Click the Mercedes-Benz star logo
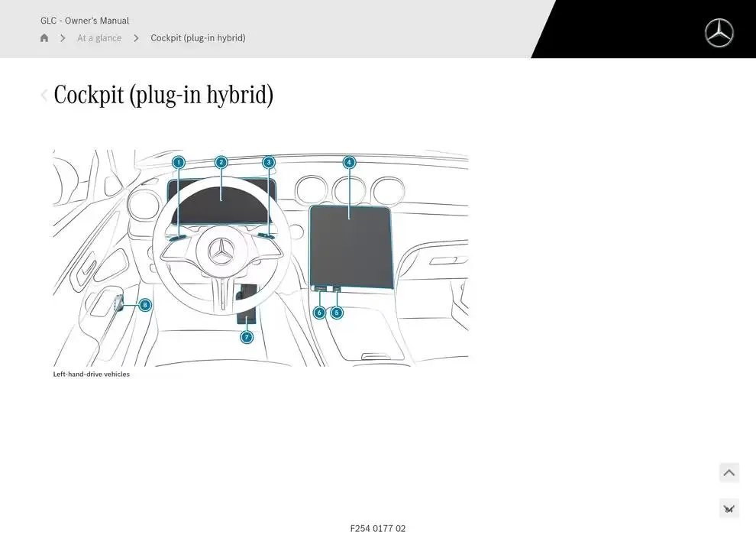The width and height of the screenshot is (756, 535). tap(718, 33)
